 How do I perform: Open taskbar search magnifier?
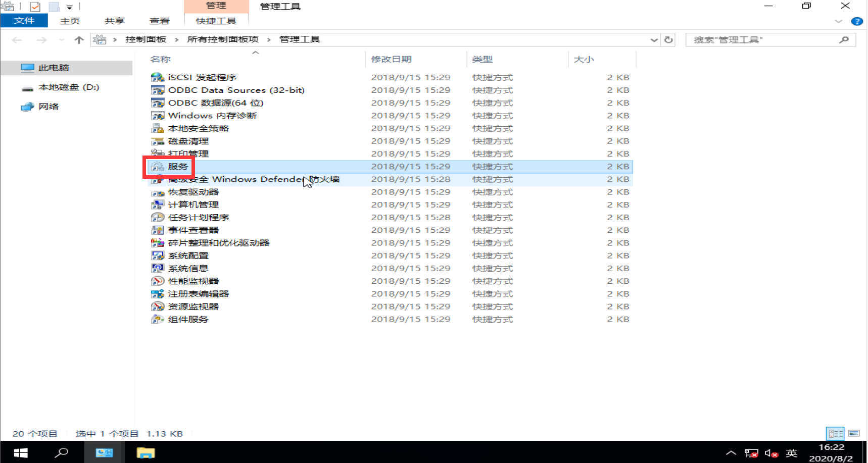(x=62, y=453)
